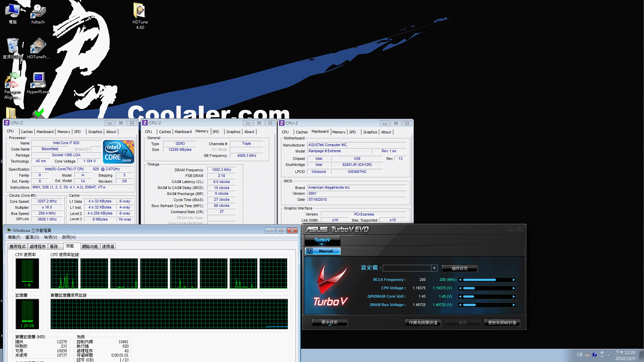Viewport: 644px width, 362px height.
Task: Increase QPI/DRAM Core Volt with right arrow
Action: [514, 297]
